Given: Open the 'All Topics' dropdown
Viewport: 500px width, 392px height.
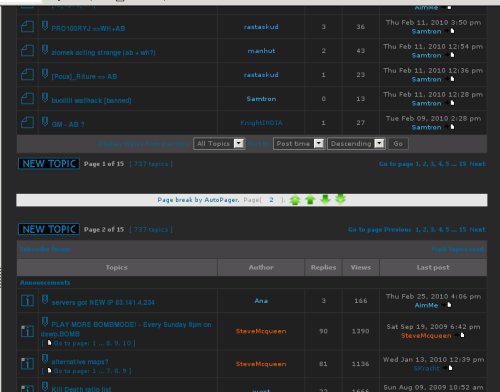Looking at the screenshot, I should (x=219, y=144).
